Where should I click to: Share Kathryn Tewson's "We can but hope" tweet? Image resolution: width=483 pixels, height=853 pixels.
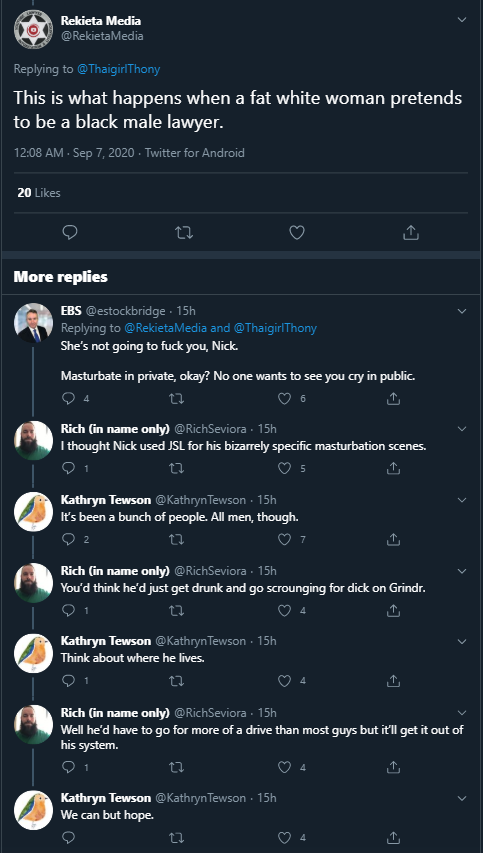[393, 837]
